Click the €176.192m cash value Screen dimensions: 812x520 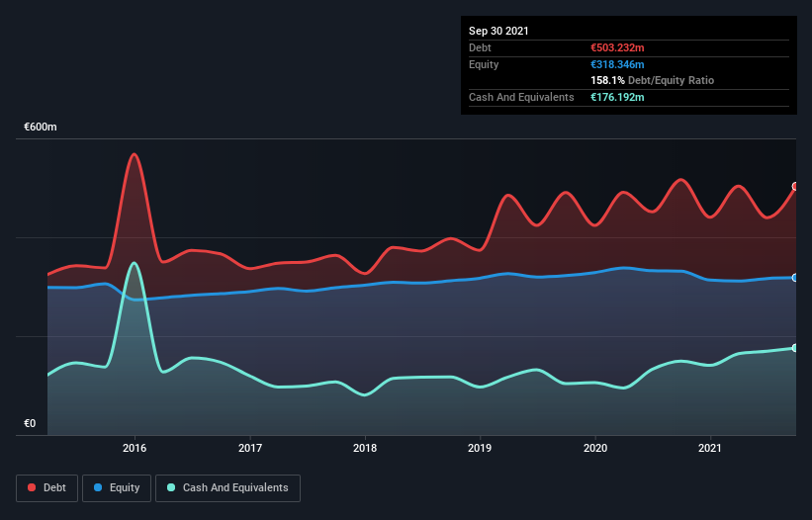[x=617, y=97]
